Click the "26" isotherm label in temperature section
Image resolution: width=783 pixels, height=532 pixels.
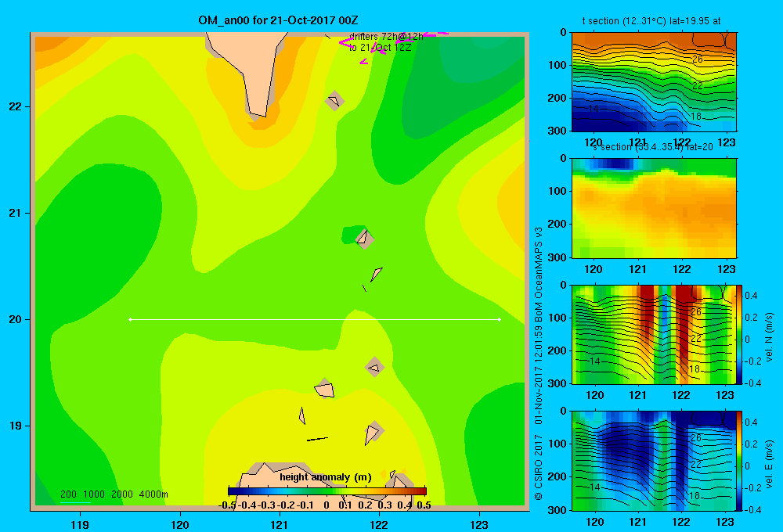[x=697, y=59]
